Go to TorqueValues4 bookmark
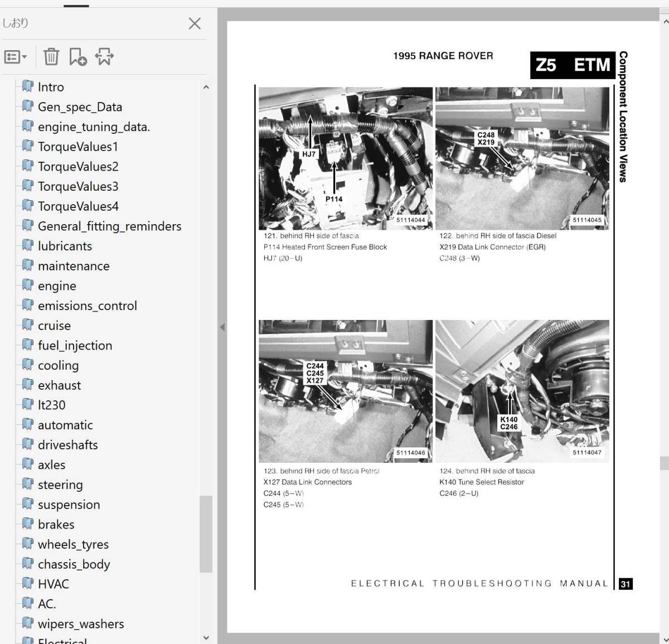This screenshot has width=669, height=644. (78, 206)
